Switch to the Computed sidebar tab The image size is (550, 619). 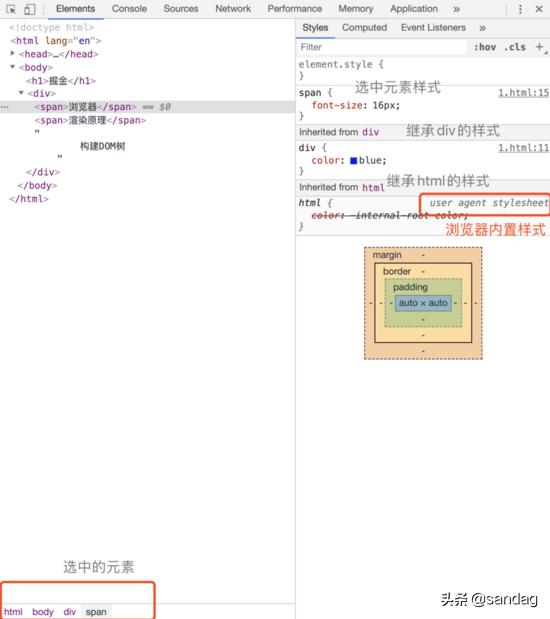click(x=364, y=28)
